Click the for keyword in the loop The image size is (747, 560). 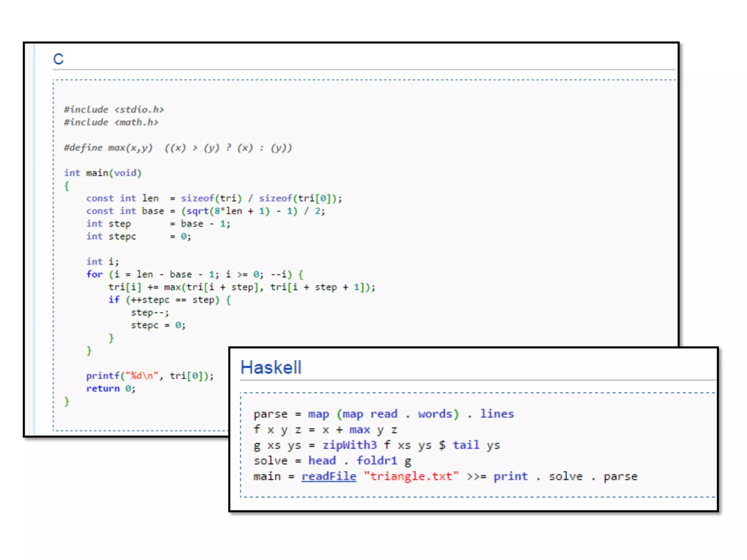tap(94, 274)
